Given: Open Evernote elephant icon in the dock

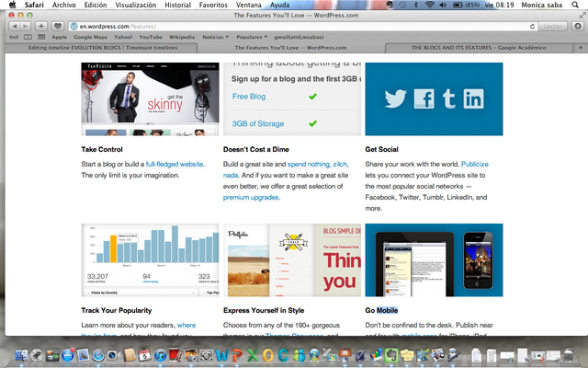Looking at the screenshot, I should tap(391, 355).
